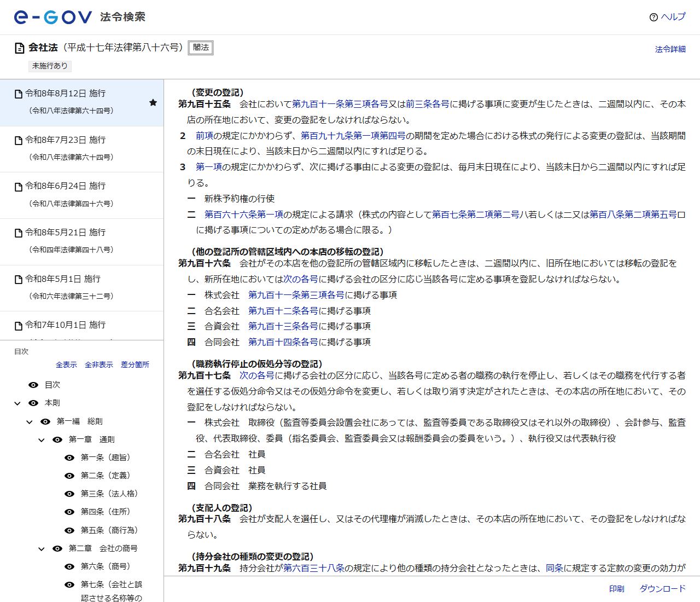This screenshot has width=700, height=602.
Task: Select the 令和8年7月23日 施行 version
Action: [82, 149]
